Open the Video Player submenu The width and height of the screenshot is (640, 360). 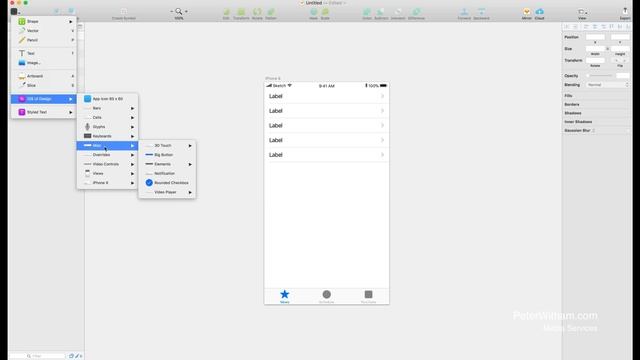click(167, 192)
